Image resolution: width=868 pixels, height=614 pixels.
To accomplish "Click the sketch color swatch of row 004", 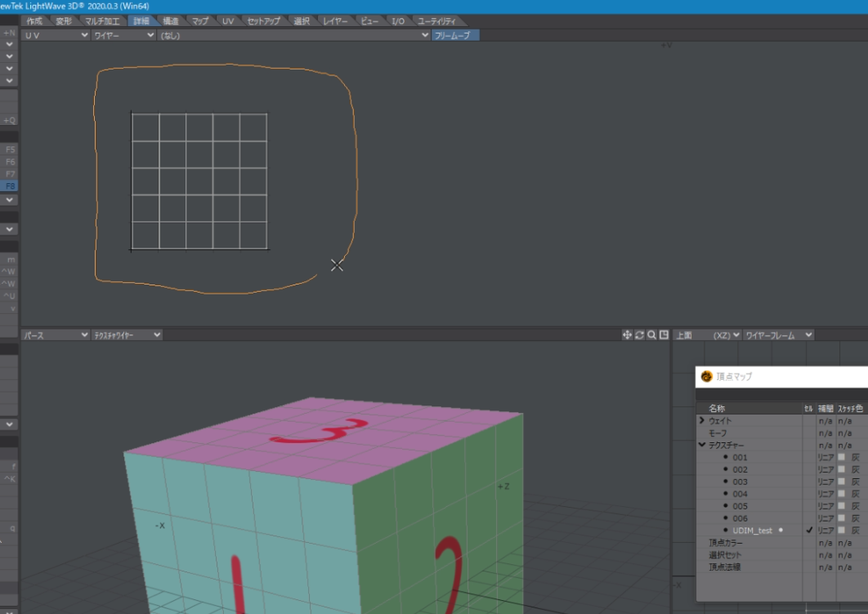I will pos(841,494).
